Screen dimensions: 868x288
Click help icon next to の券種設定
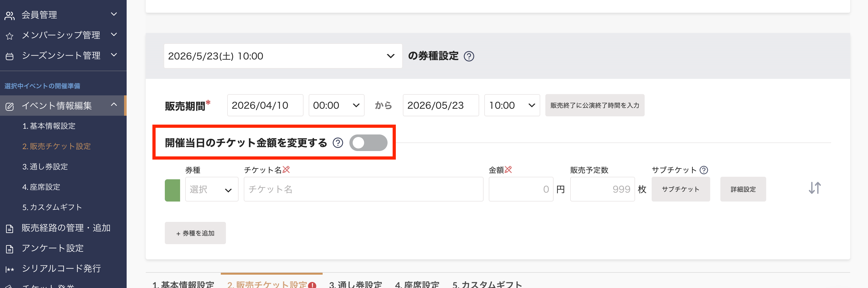[469, 56]
